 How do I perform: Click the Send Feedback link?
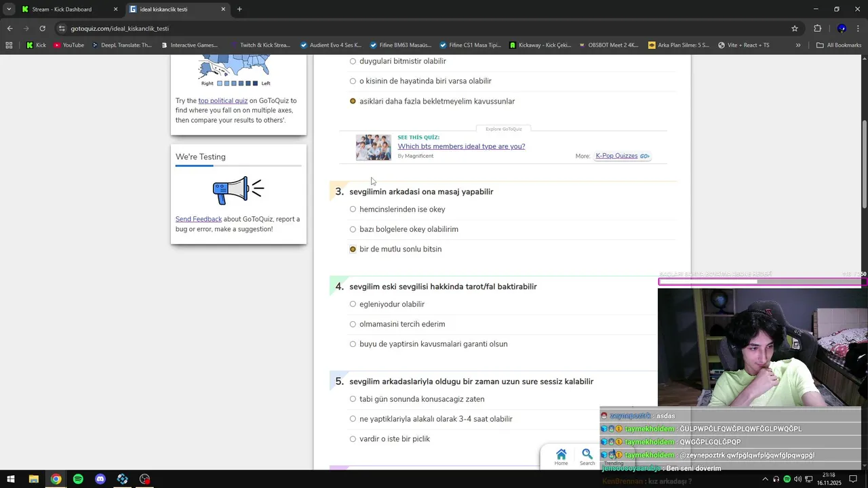tap(199, 220)
